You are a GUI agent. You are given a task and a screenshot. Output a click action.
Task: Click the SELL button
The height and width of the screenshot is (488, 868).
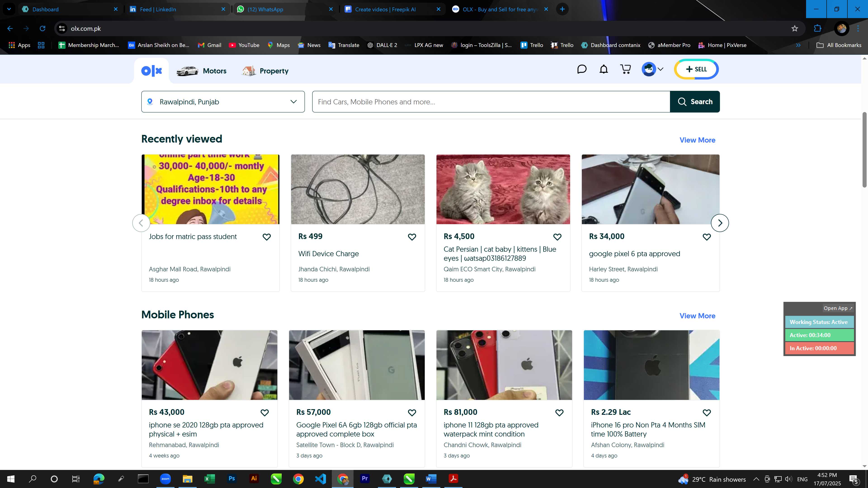(x=696, y=69)
